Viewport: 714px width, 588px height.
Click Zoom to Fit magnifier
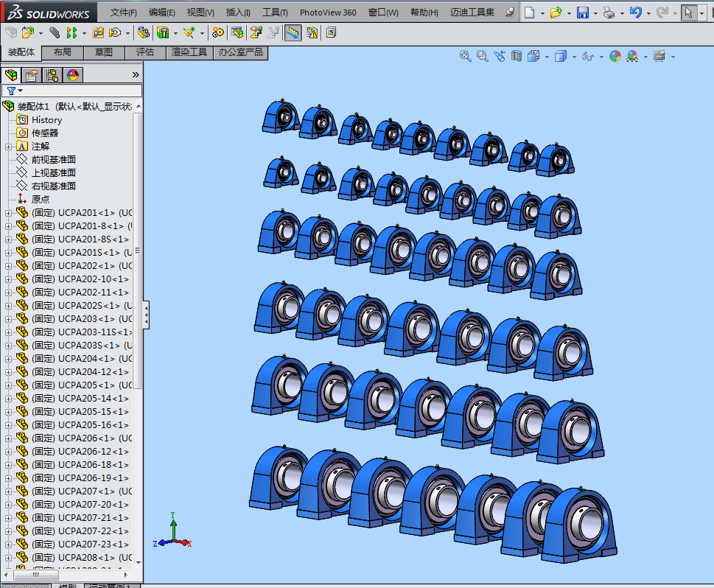(465, 56)
